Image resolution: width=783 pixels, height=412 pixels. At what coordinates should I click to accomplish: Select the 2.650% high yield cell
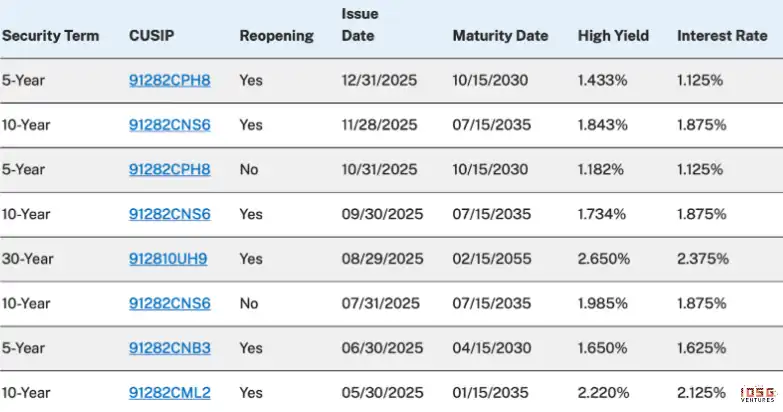[x=603, y=259]
